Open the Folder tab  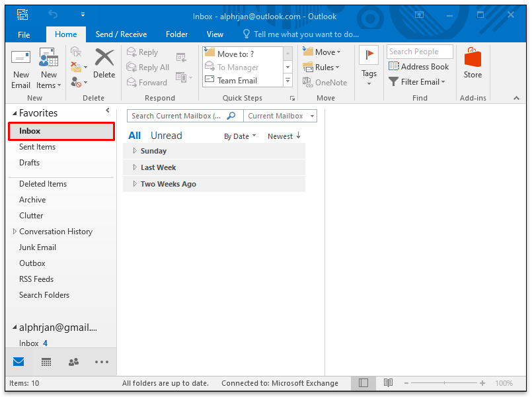coord(176,34)
